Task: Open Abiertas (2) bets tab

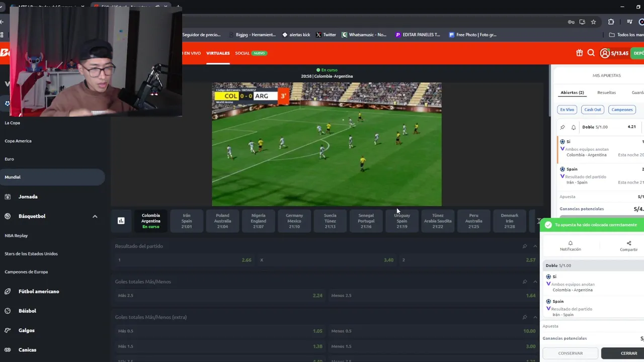Action: [572, 93]
